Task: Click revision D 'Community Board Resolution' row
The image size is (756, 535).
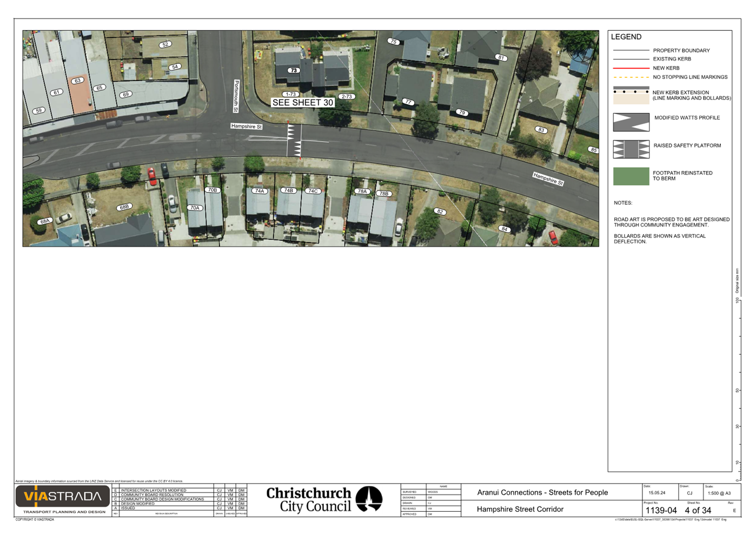Action: point(180,494)
